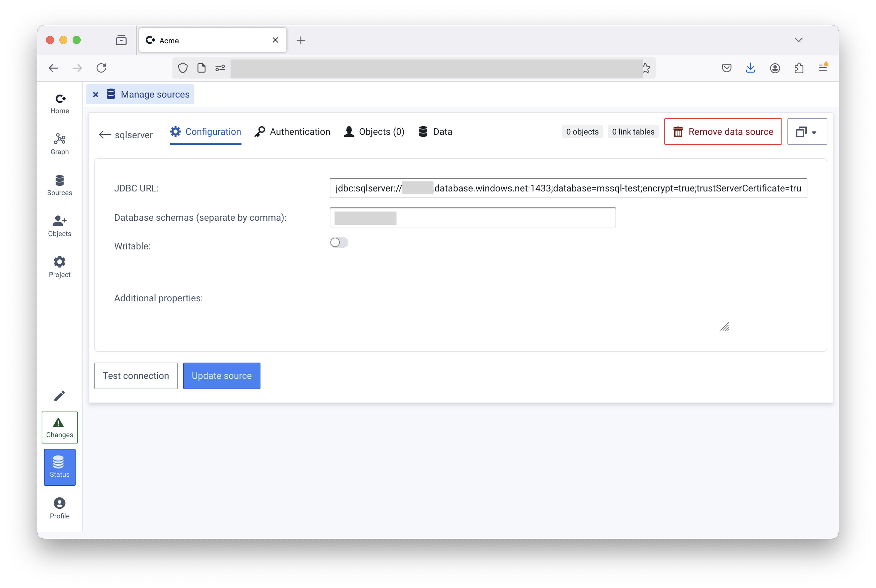Expand the clone source dropdown arrow
The width and height of the screenshot is (876, 588).
pos(814,132)
